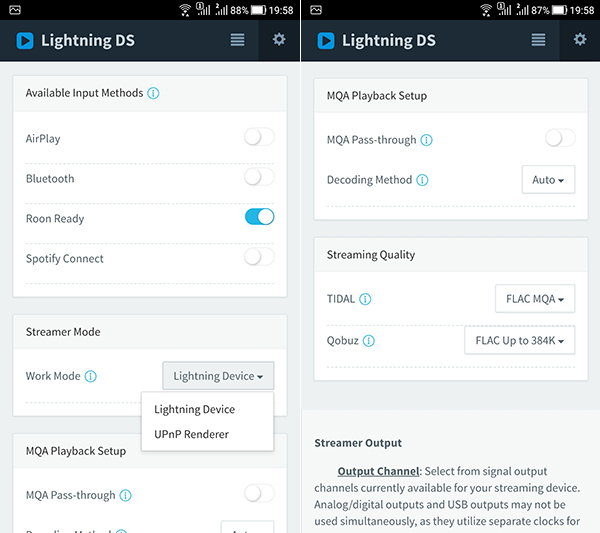Disable the Roon Ready toggle
The height and width of the screenshot is (533, 600).
pyautogui.click(x=259, y=217)
